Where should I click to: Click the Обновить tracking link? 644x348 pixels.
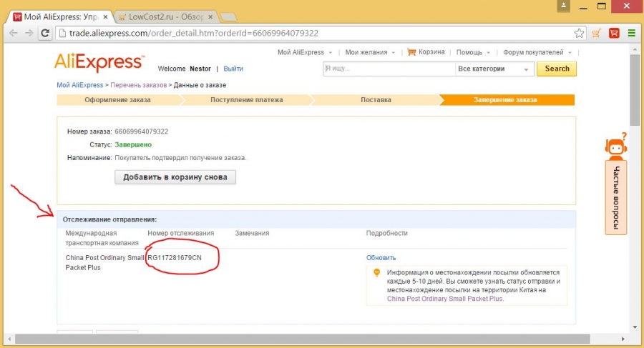[381, 258]
